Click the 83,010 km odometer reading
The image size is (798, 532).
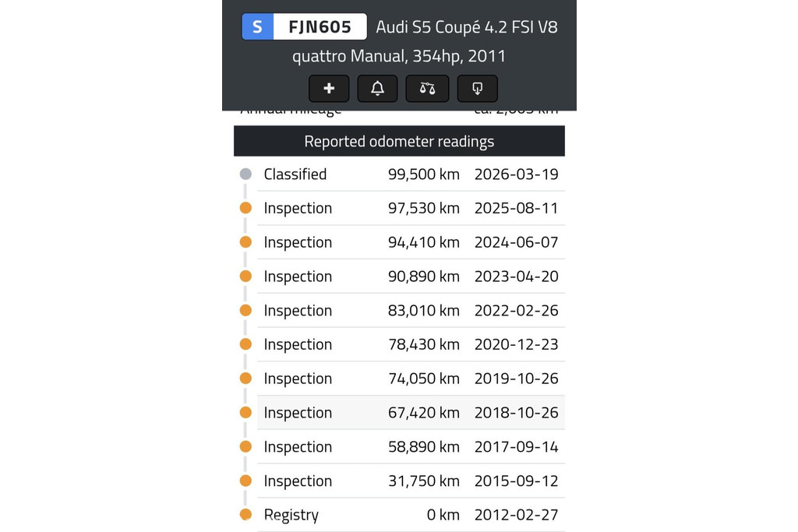tap(423, 311)
